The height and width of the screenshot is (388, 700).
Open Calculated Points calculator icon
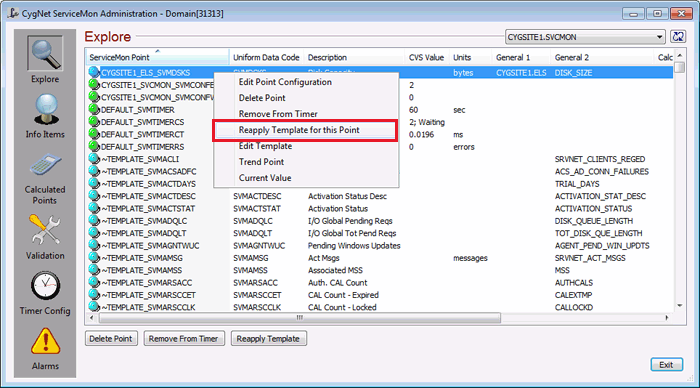[x=45, y=164]
